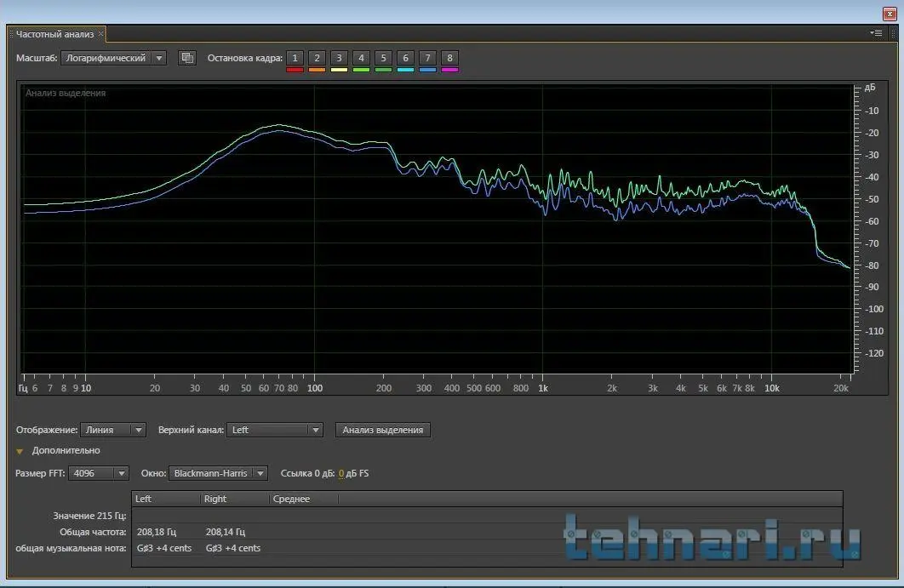Open the Размер FFT dropdown showing 4096
Viewport: 904px width, 588px height.
coord(99,473)
